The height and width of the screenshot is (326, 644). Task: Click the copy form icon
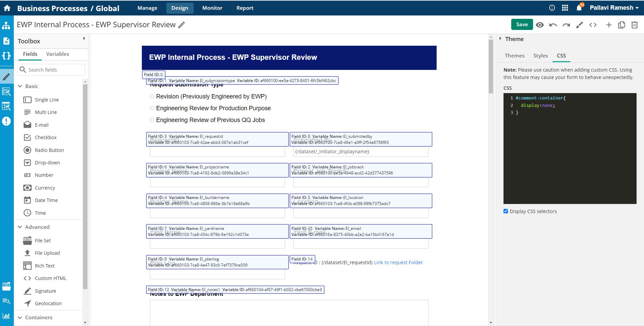(x=621, y=25)
